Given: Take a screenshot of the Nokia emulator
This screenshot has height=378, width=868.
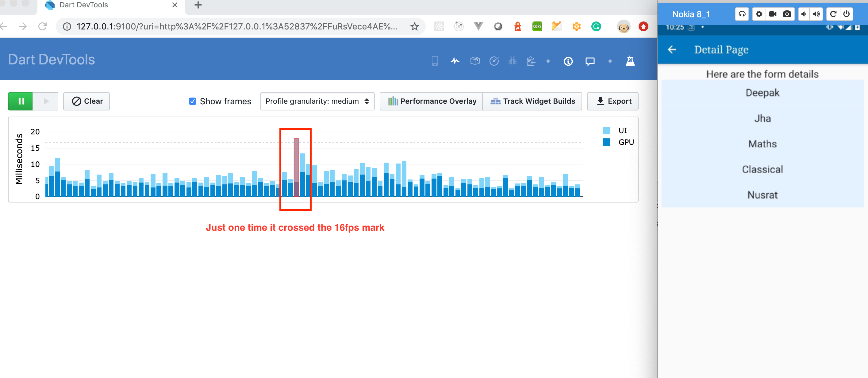Looking at the screenshot, I should click(x=787, y=14).
